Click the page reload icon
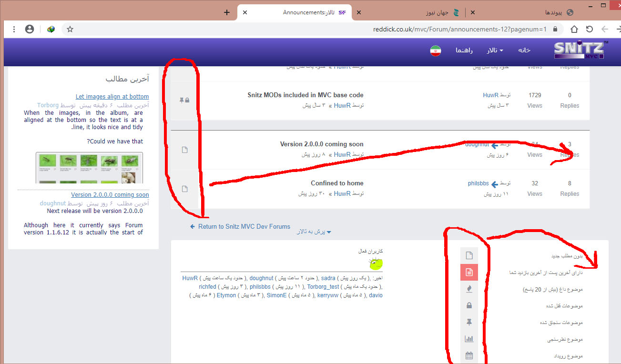 (x=590, y=29)
